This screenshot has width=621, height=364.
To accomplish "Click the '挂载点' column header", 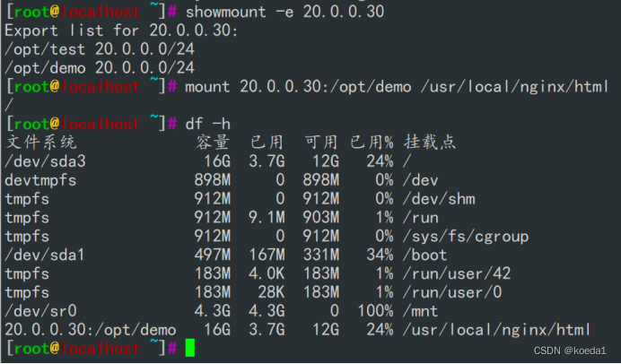I will (430, 142).
